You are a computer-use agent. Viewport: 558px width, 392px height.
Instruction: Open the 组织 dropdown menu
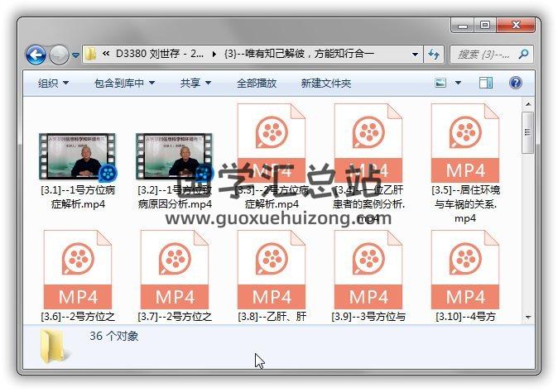(53, 84)
